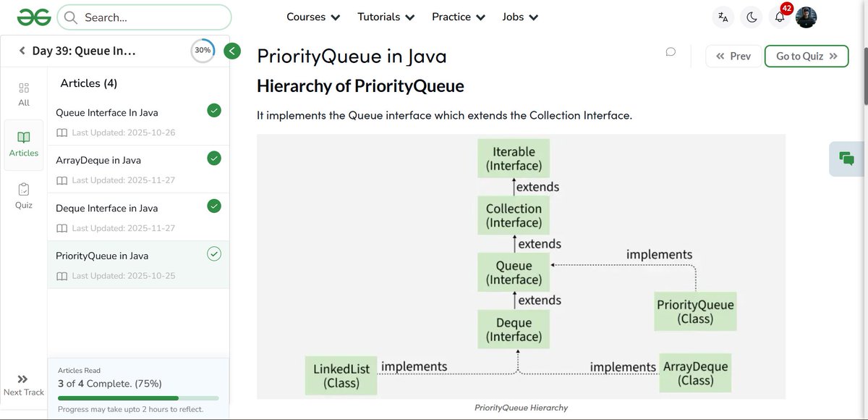Click the 30% progress circle
This screenshot has width=868, height=420.
203,51
